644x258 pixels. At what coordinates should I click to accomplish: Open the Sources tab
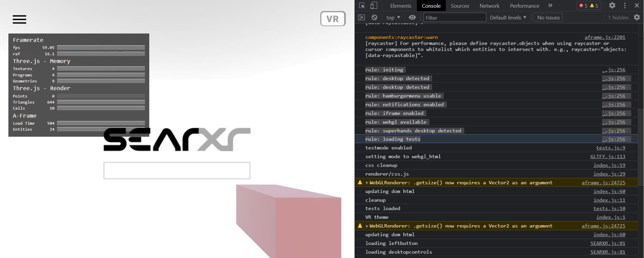tap(460, 6)
